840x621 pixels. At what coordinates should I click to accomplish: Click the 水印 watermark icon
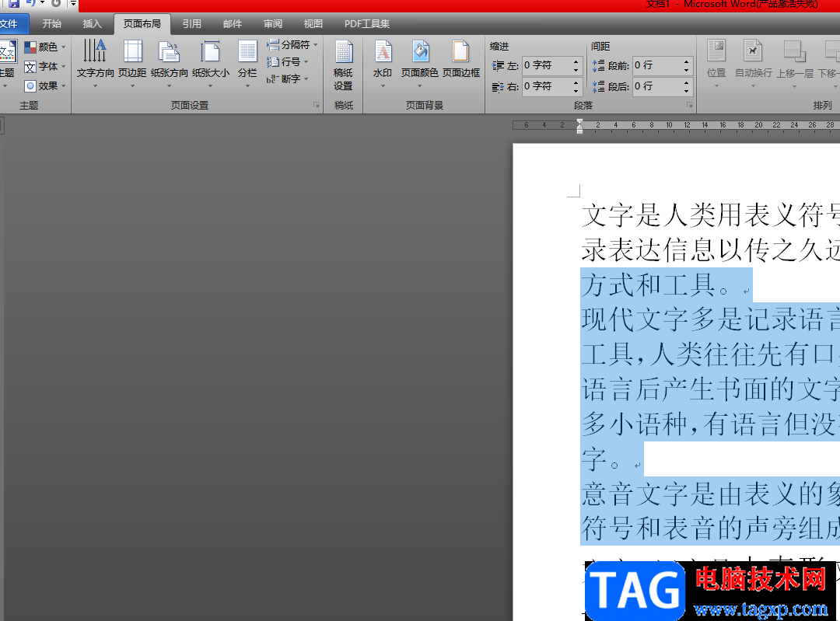pyautogui.click(x=383, y=59)
